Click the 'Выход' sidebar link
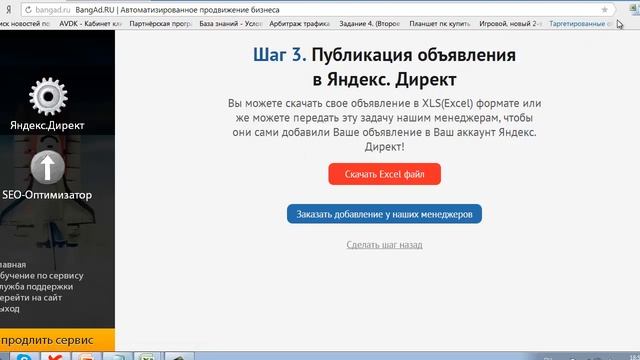Viewport: 640px width, 360px height. tap(10, 309)
